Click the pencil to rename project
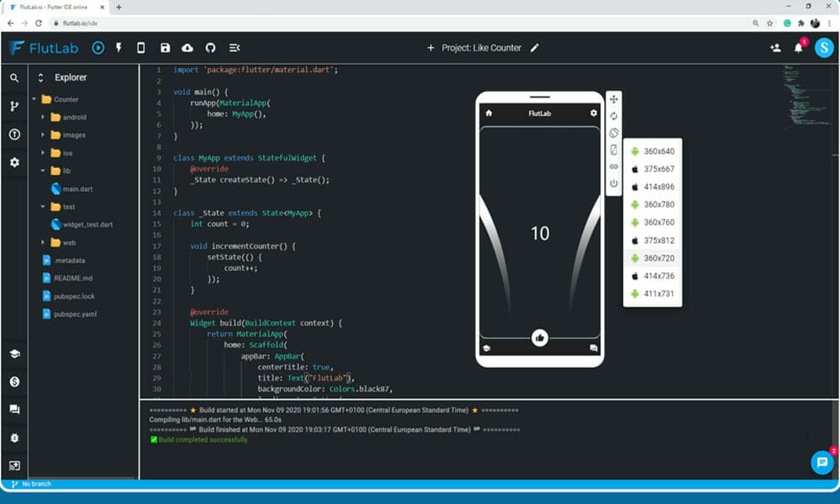The width and height of the screenshot is (840, 504). click(535, 48)
